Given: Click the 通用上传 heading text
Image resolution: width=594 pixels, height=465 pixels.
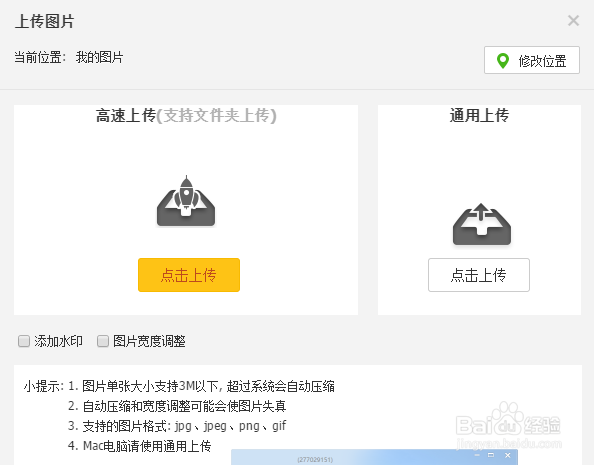Looking at the screenshot, I should pyautogui.click(x=479, y=115).
